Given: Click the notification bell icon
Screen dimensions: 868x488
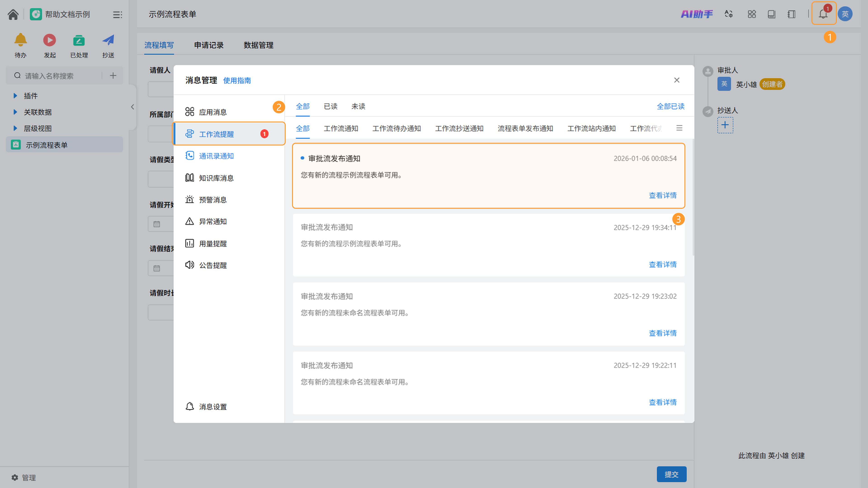Looking at the screenshot, I should click(x=823, y=14).
